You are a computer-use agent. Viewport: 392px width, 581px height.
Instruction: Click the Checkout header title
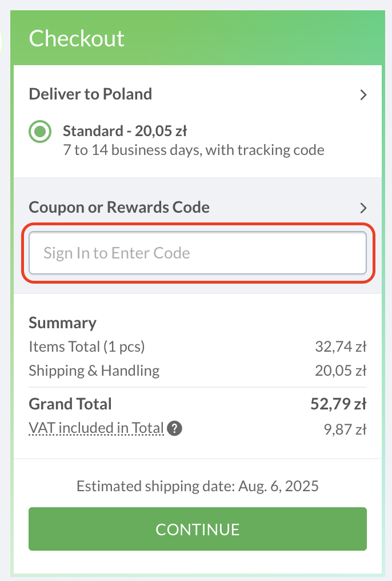[x=77, y=38]
